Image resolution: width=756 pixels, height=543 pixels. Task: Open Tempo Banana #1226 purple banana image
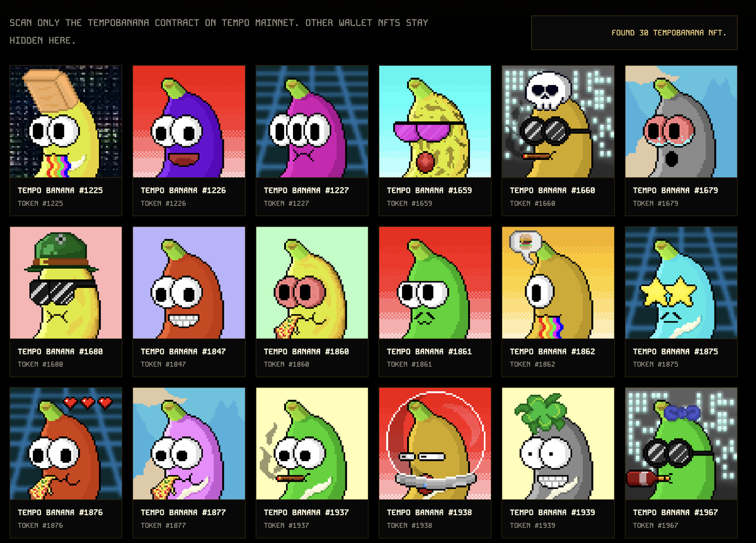pos(189,122)
